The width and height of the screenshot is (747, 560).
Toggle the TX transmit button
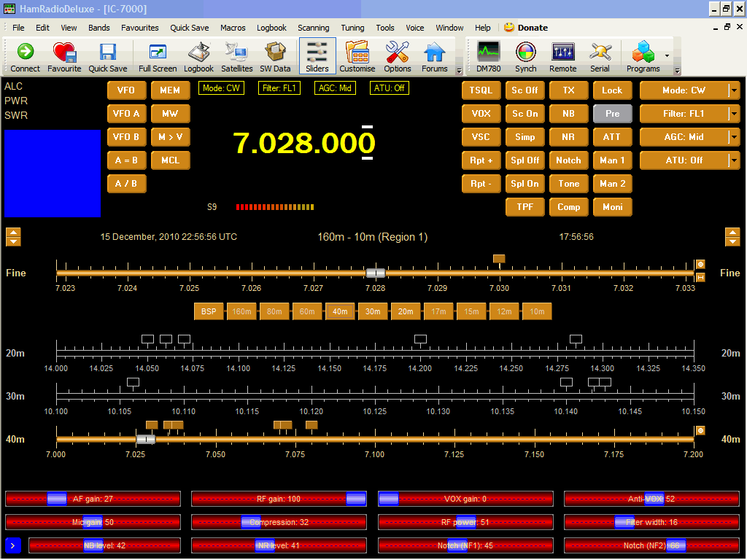[568, 90]
